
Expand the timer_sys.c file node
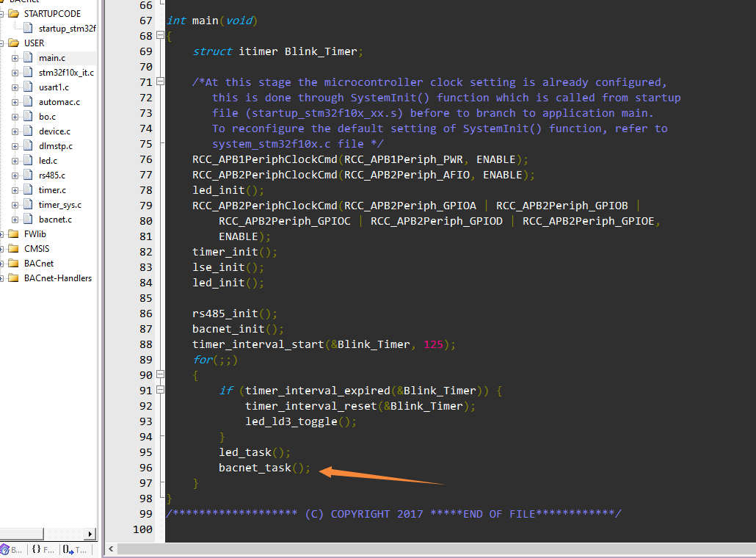[15, 206]
